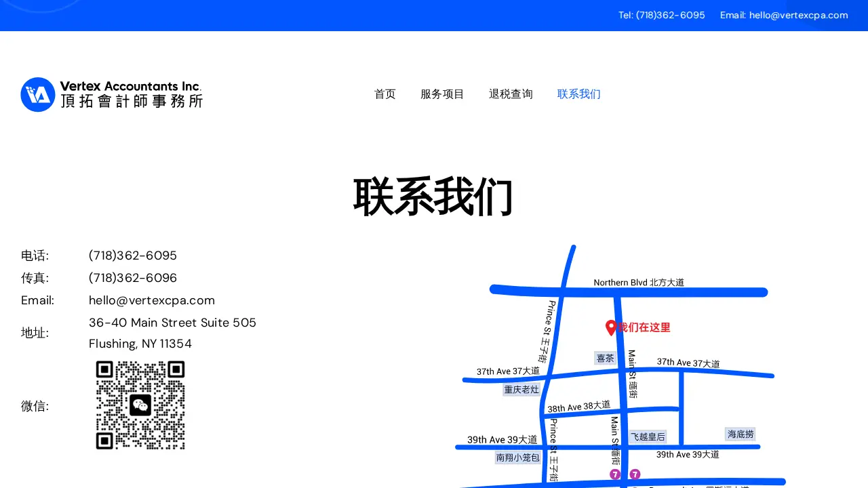868x488 pixels.
Task: Click the 联系我们 page heading
Action: click(x=433, y=197)
